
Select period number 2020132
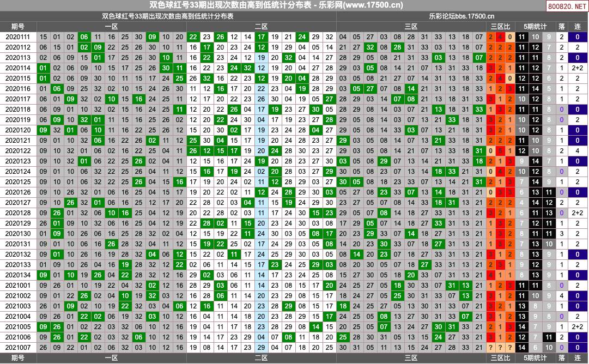pos(18,254)
